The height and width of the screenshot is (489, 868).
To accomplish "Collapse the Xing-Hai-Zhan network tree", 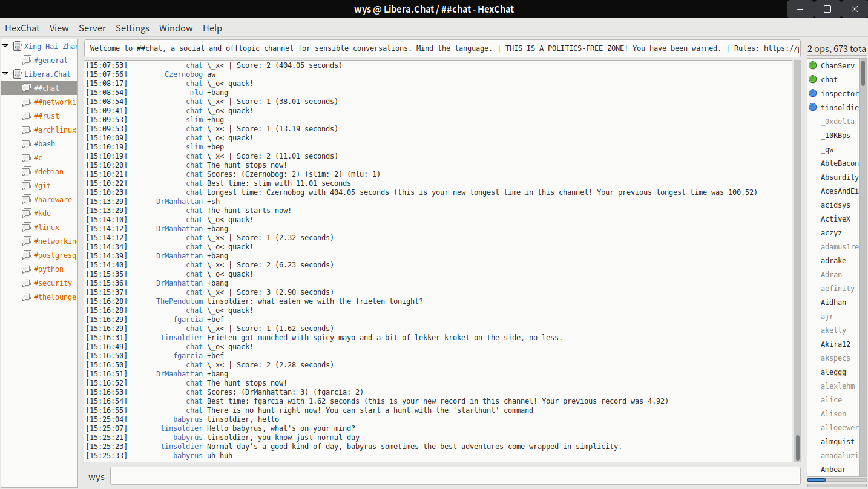I will (x=6, y=46).
